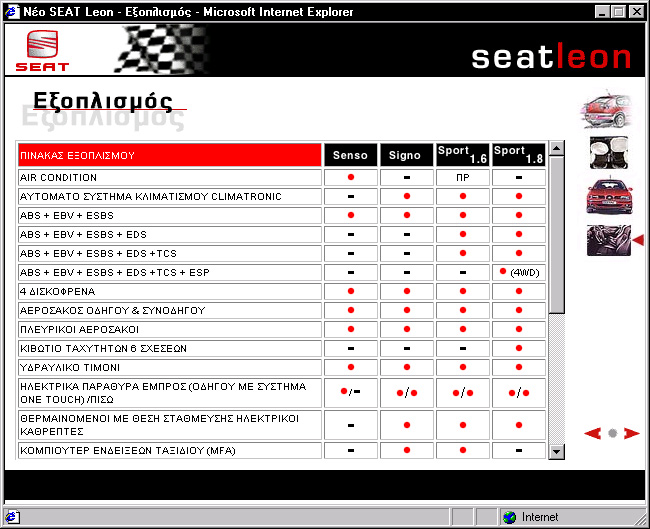The width and height of the screenshot is (650, 529).
Task: Click the ΘΕΡΜΑΙΝΟΜΕΝΟΙ ΗΛΕΚΤΡΙΚΟΙ ΚΑΘΡΕΠΤΕΣ row label
Action: tap(170, 425)
